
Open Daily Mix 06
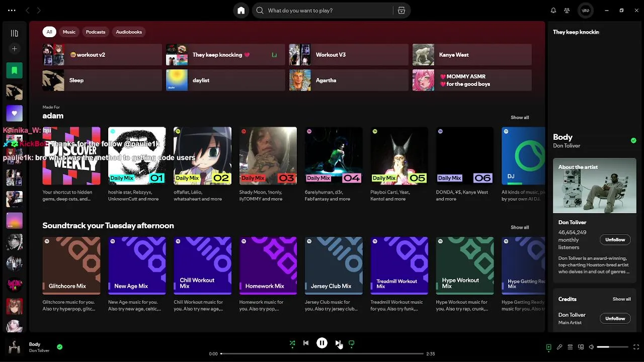click(x=465, y=156)
